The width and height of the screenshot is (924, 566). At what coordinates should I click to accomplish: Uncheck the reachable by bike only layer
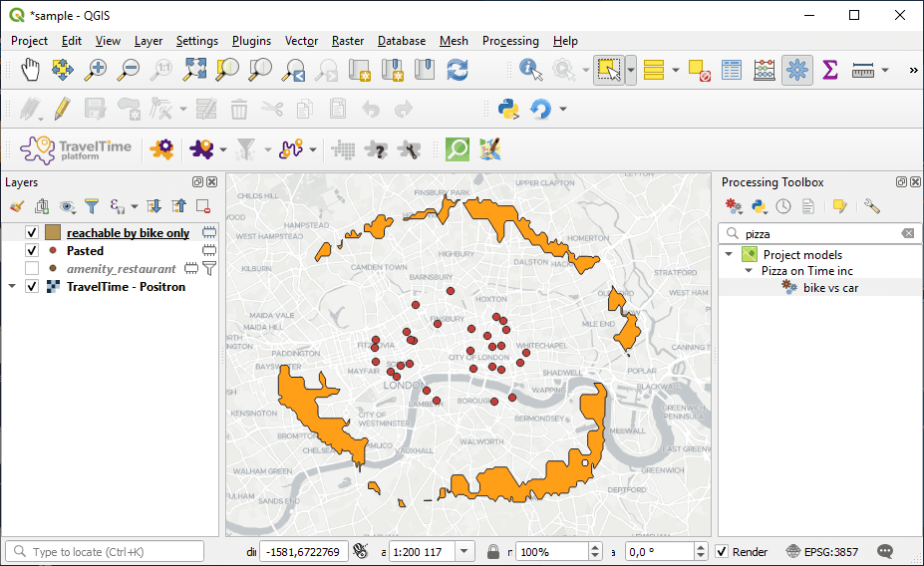32,233
